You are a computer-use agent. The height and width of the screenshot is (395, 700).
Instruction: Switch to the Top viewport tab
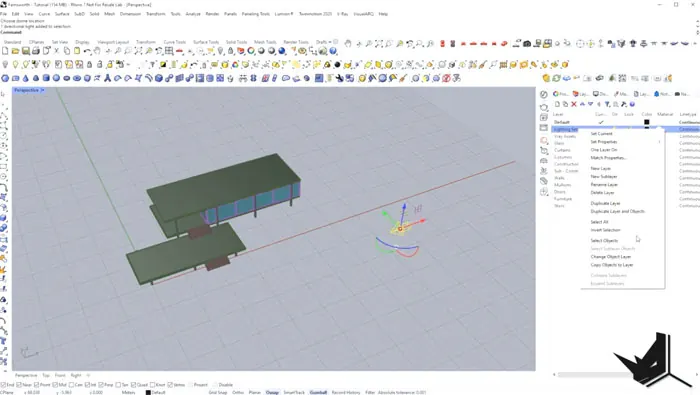pos(46,375)
